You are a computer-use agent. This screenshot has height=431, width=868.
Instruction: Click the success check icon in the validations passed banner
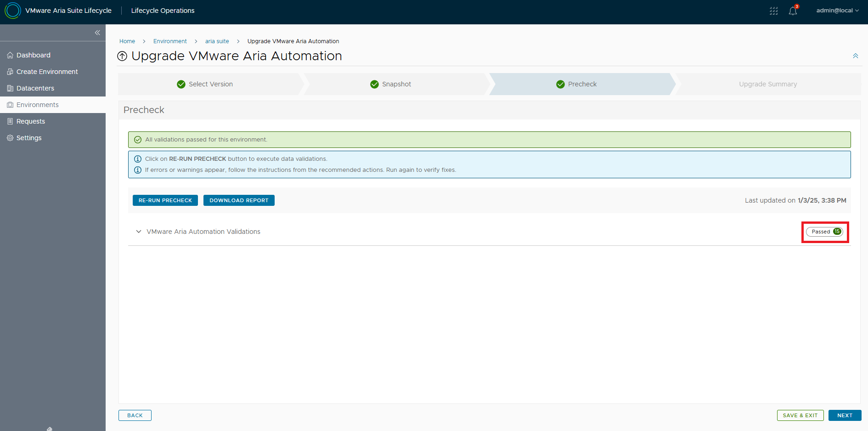pyautogui.click(x=138, y=140)
